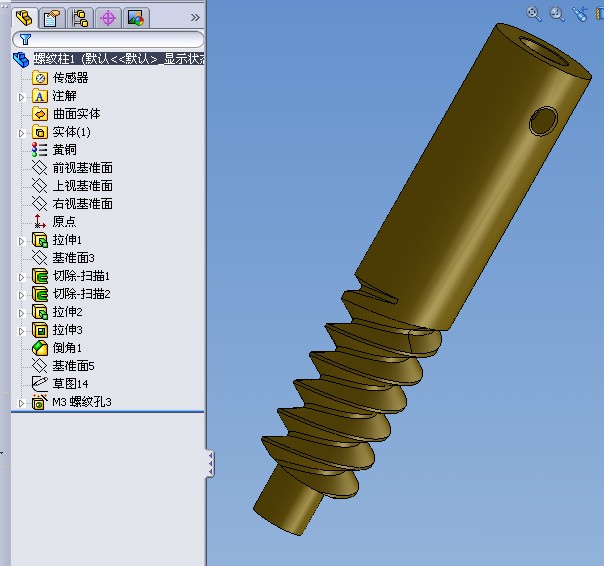Click the feature tree filter field
604x566 pixels.
coord(108,39)
